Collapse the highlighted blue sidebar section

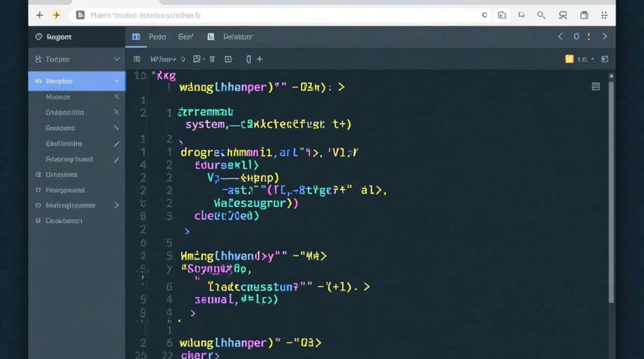[x=116, y=81]
